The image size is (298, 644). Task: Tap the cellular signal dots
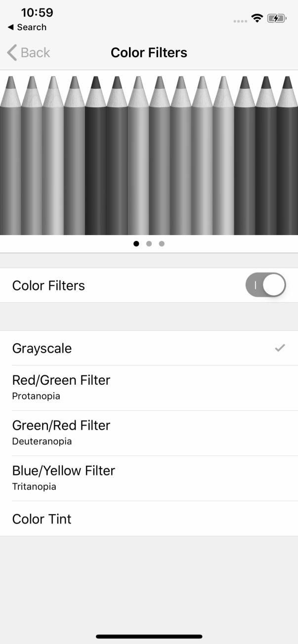coord(240,21)
